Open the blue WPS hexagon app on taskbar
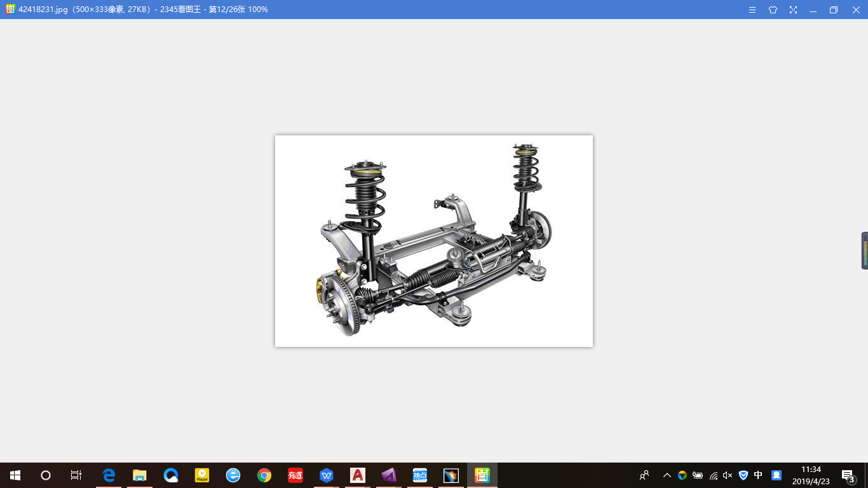 [327, 475]
